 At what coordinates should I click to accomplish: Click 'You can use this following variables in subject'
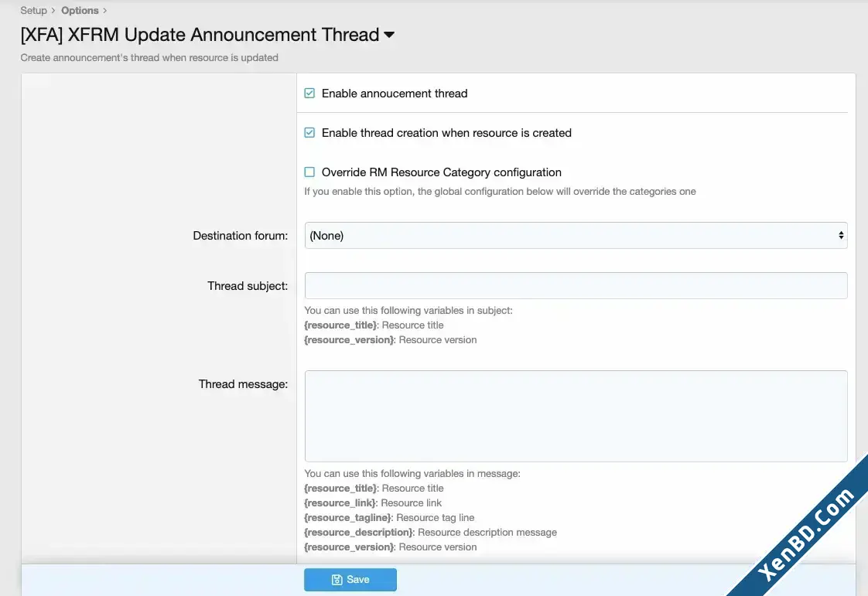pyautogui.click(x=408, y=311)
